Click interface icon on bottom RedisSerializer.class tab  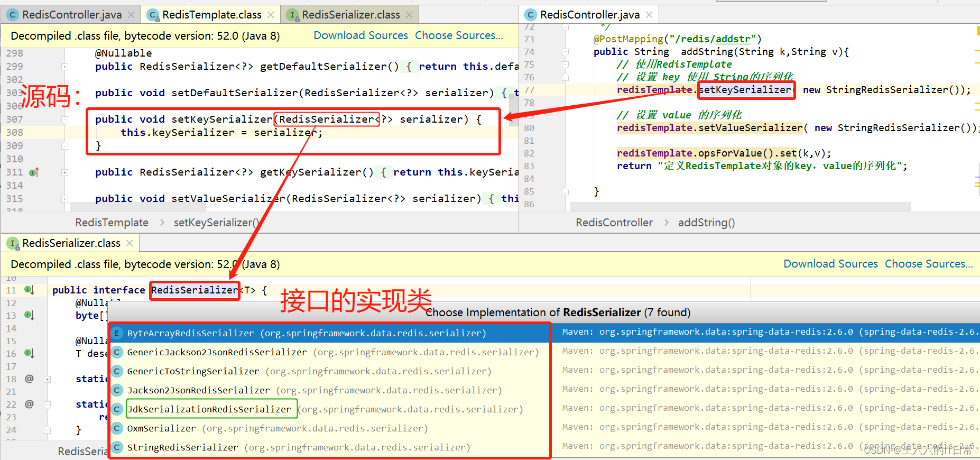(x=13, y=243)
